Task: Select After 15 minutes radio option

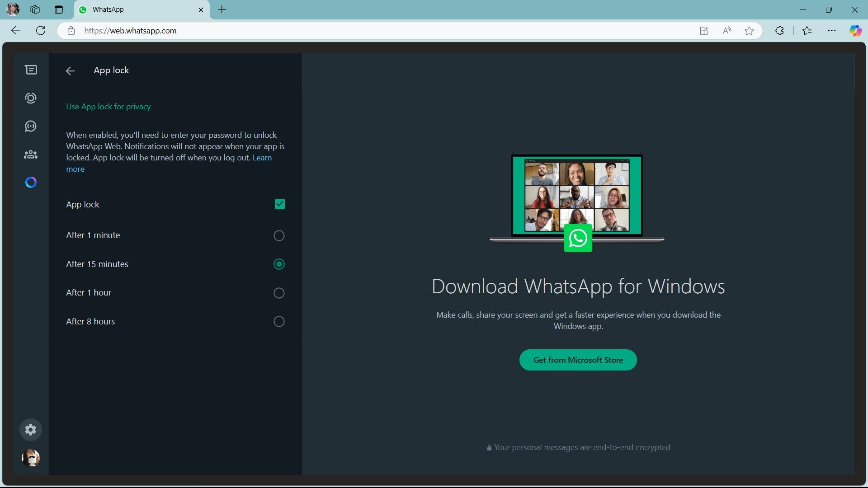Action: [279, 264]
